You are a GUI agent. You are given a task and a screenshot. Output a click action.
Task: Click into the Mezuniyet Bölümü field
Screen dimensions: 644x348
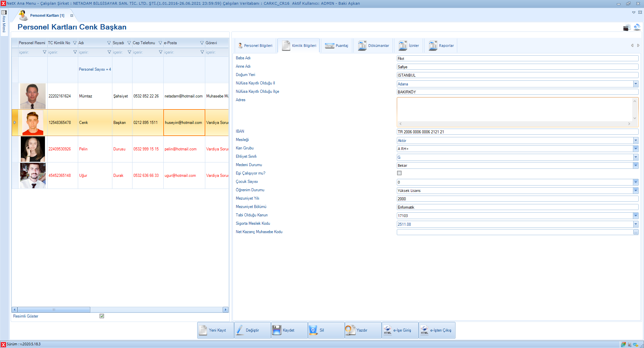[x=517, y=207]
